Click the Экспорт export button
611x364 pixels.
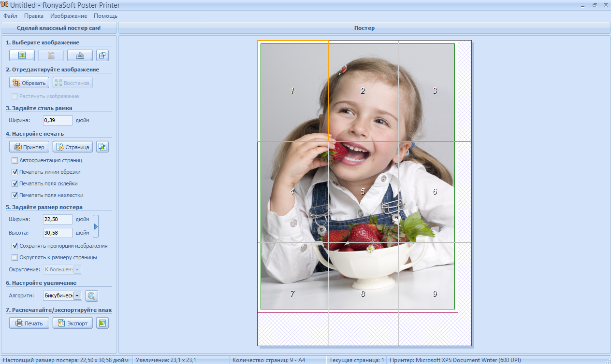click(x=73, y=323)
